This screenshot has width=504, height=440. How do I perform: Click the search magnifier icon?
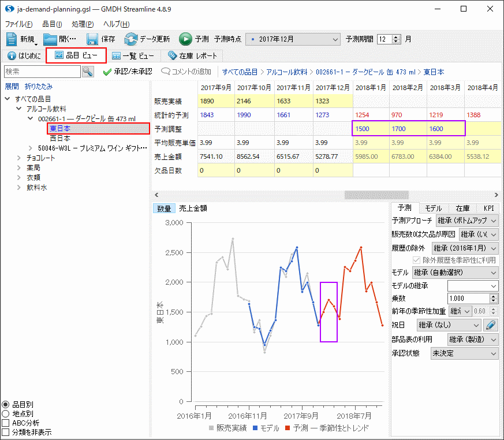pyautogui.click(x=88, y=72)
